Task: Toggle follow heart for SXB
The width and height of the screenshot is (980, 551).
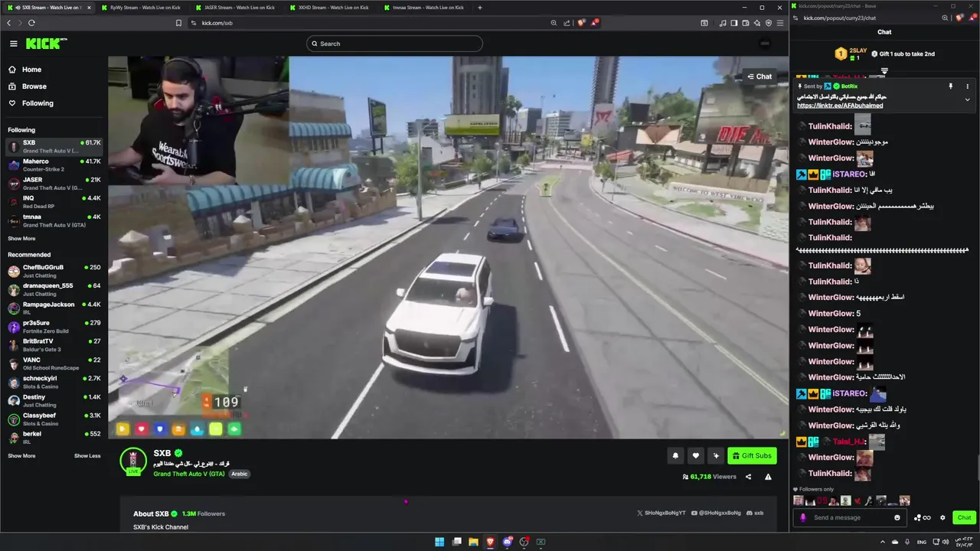Action: (695, 455)
